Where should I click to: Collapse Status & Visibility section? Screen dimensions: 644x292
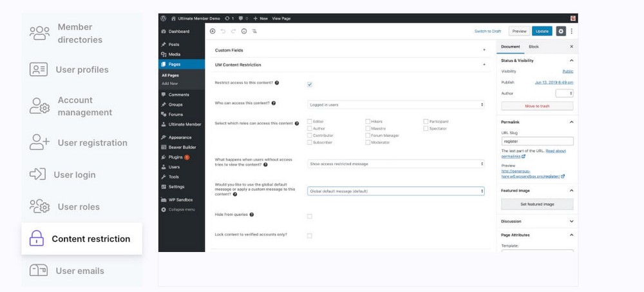coord(571,61)
